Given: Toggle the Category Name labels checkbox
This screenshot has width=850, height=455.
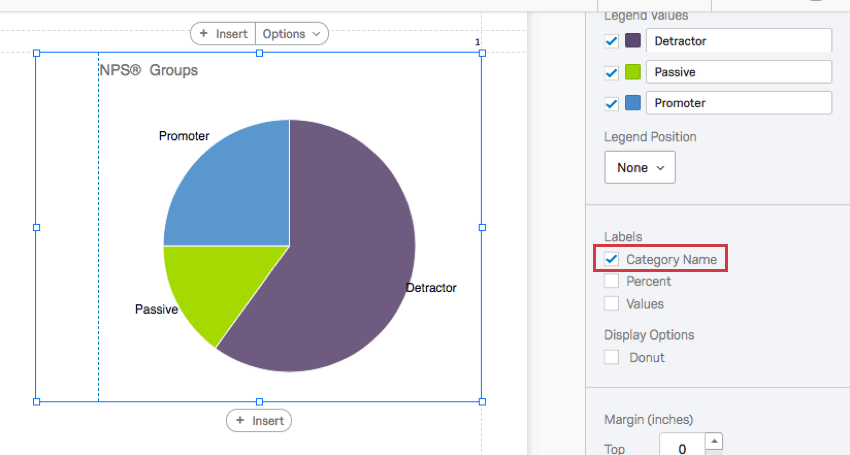Looking at the screenshot, I should [x=611, y=259].
